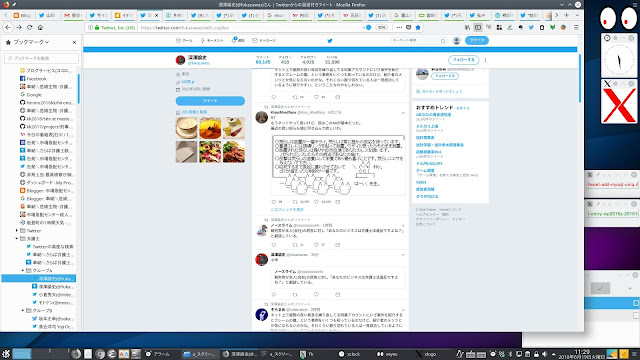
Task: Close the bookmarks sidebar
Action: [x=74, y=42]
